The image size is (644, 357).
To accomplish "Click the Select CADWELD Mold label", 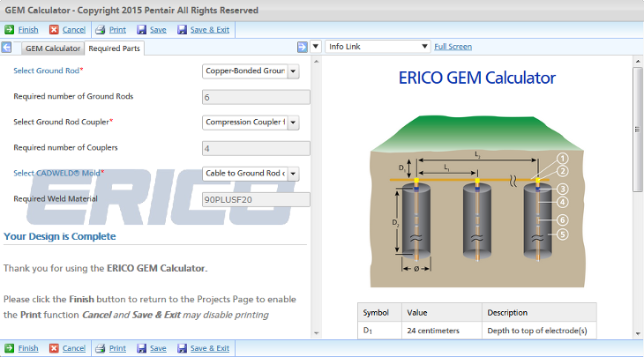I will pyautogui.click(x=59, y=173).
